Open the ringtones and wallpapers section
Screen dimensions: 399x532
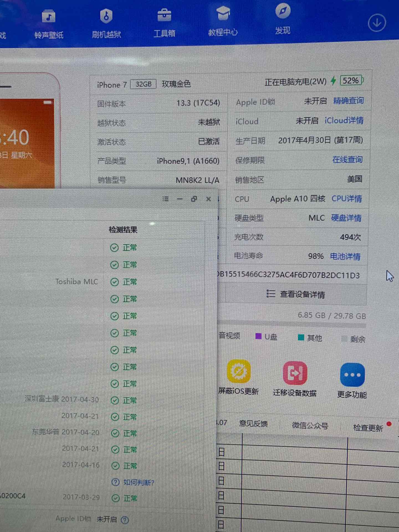49,24
